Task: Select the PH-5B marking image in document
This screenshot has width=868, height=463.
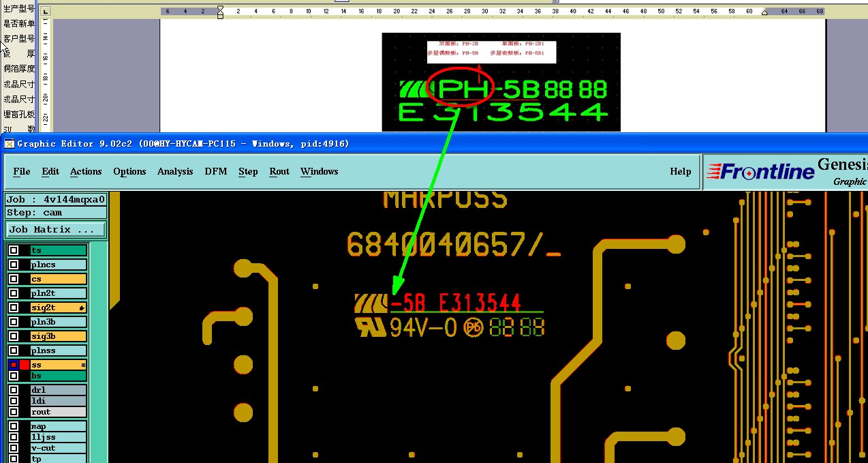Action: (x=501, y=82)
